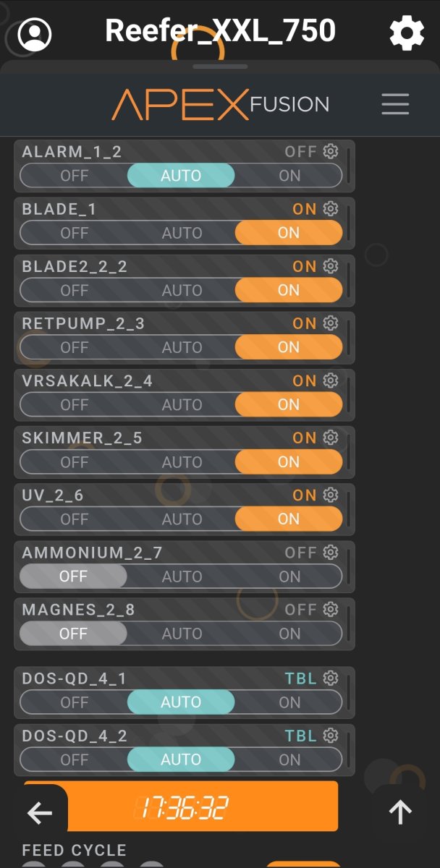Tap the Reefer_XXL_750 title

[220, 31]
